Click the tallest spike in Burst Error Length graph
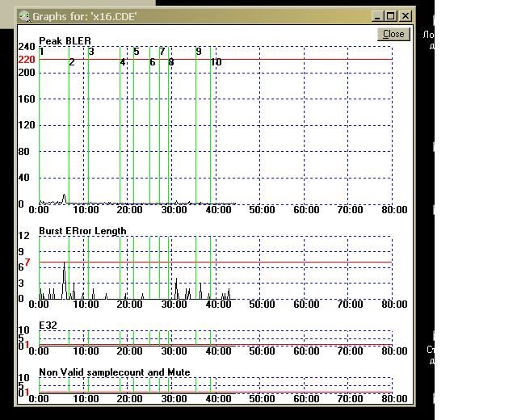 (x=64, y=265)
